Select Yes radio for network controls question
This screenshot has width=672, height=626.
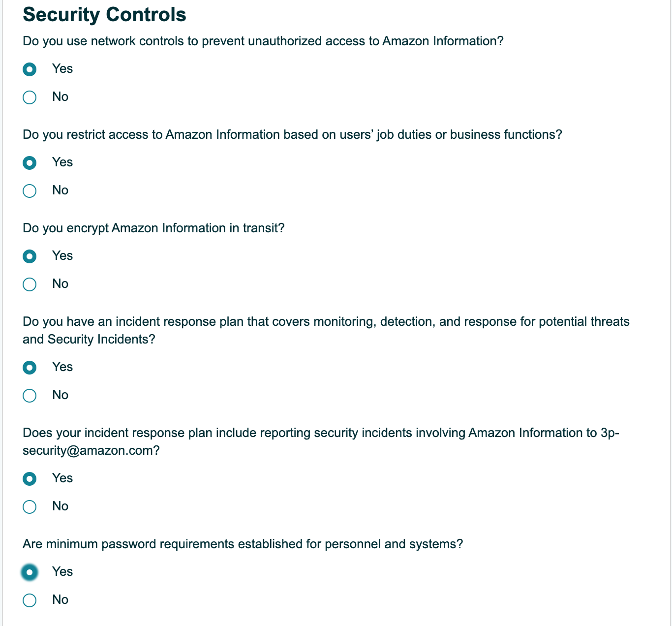(x=30, y=69)
